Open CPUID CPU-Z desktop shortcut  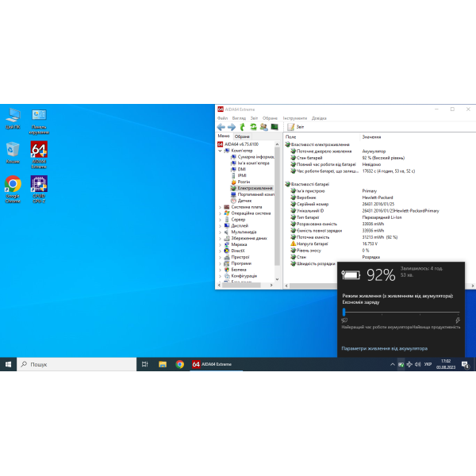[39, 190]
